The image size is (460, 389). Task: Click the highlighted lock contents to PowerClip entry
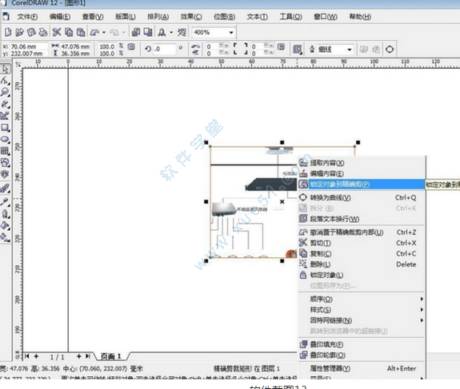click(362, 184)
